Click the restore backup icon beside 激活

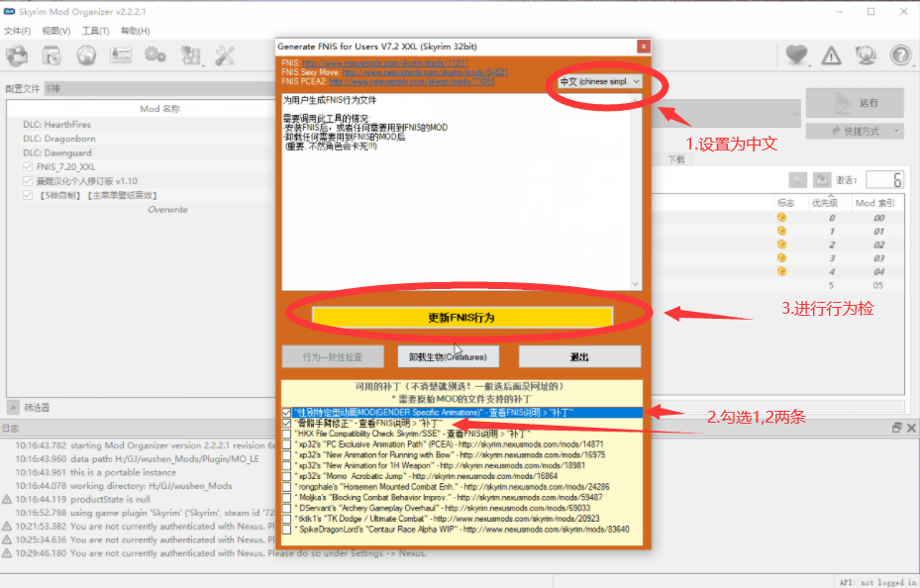point(798,180)
